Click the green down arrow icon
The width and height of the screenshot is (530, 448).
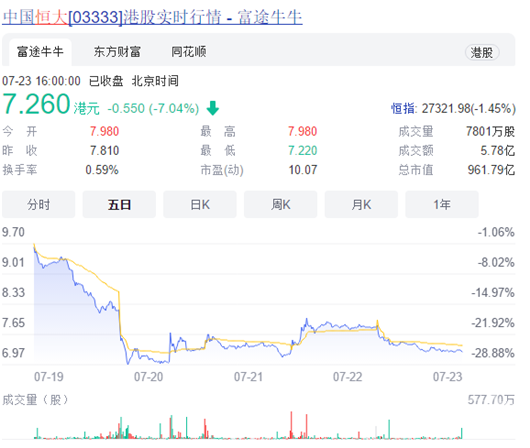click(x=213, y=108)
